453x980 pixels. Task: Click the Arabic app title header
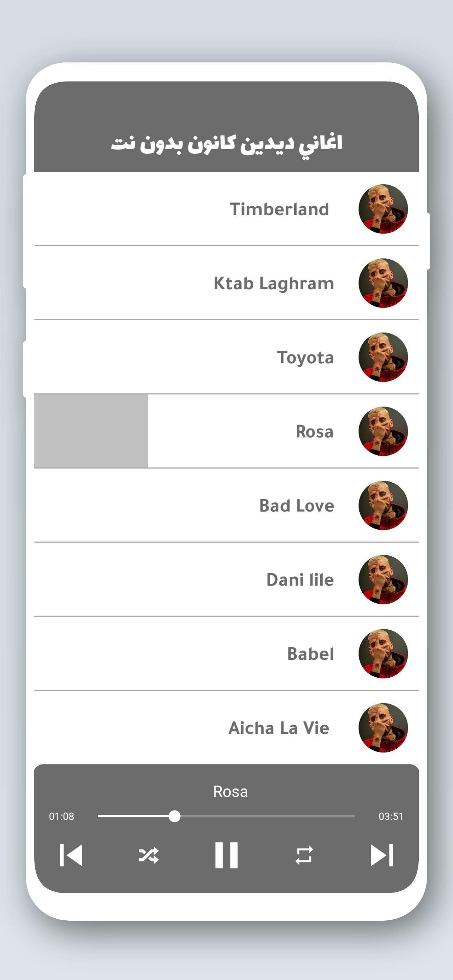pos(227,144)
